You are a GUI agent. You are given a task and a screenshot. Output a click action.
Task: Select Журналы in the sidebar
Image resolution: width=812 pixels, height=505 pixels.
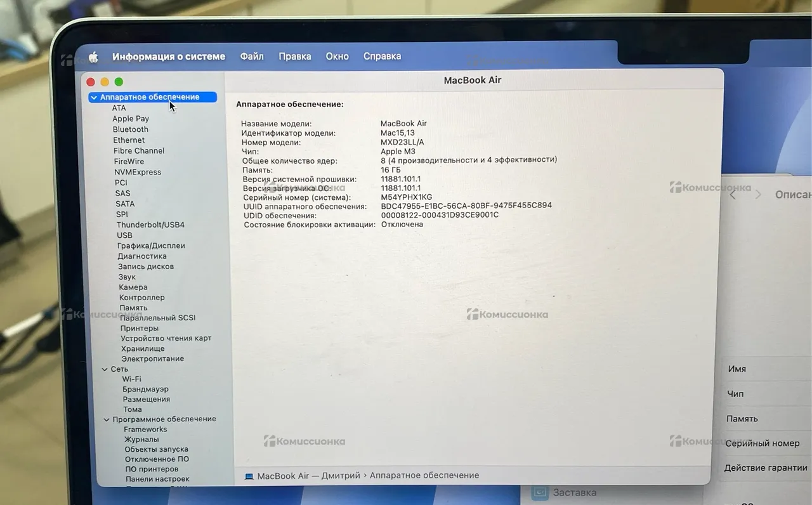[141, 439]
